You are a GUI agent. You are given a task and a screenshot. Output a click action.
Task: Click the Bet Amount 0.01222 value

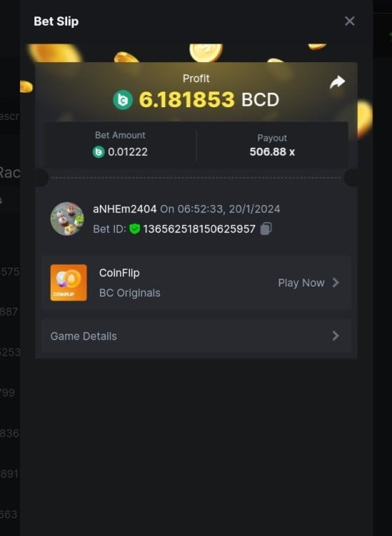[128, 152]
